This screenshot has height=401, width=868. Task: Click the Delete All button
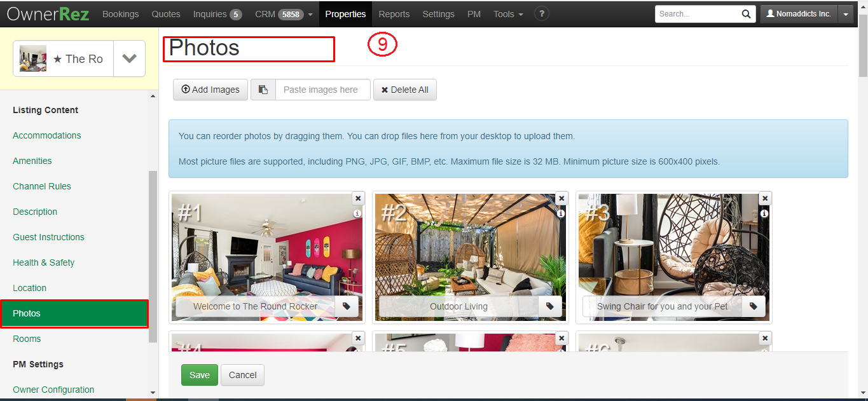(404, 90)
